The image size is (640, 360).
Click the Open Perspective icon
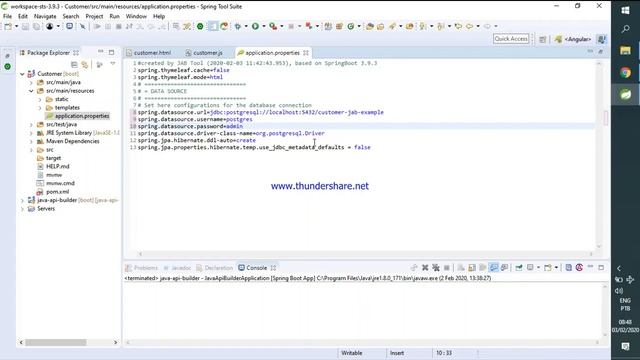[x=542, y=39]
